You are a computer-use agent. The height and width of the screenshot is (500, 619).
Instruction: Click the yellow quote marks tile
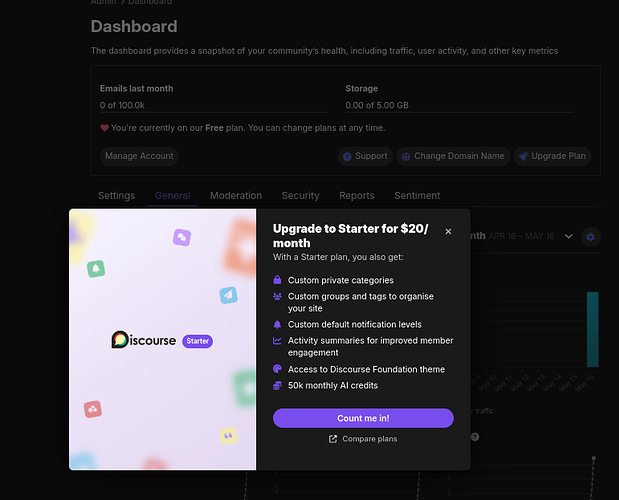tap(228, 436)
